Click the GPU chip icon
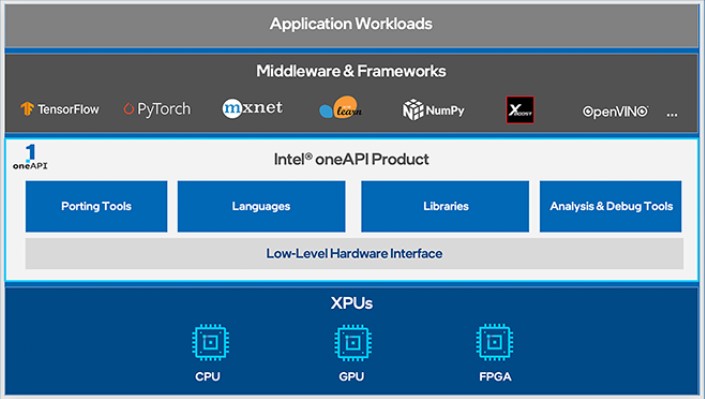The image size is (705, 399). (353, 342)
